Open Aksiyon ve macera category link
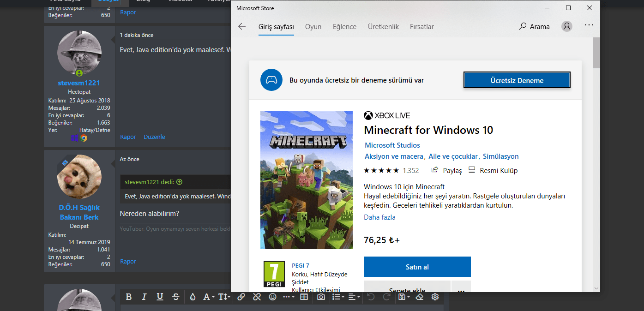The width and height of the screenshot is (644, 311). coord(395,156)
